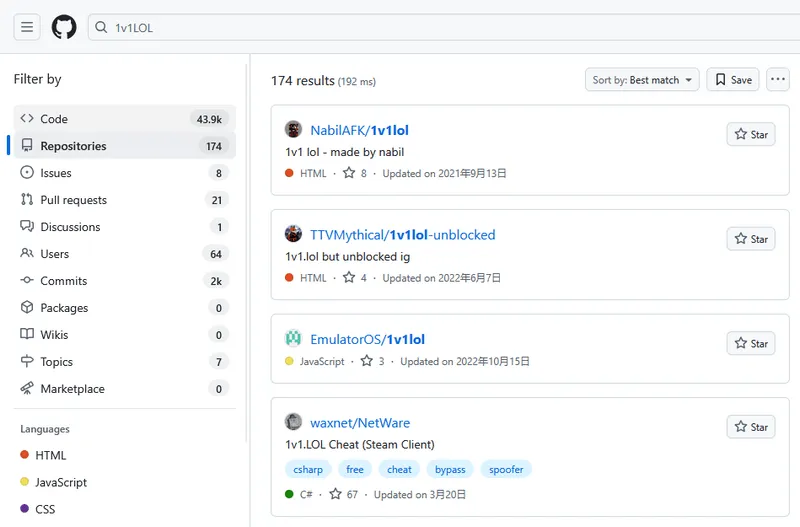Image resolution: width=800 pixels, height=527 pixels.
Task: Click the Save search button
Action: click(732, 80)
